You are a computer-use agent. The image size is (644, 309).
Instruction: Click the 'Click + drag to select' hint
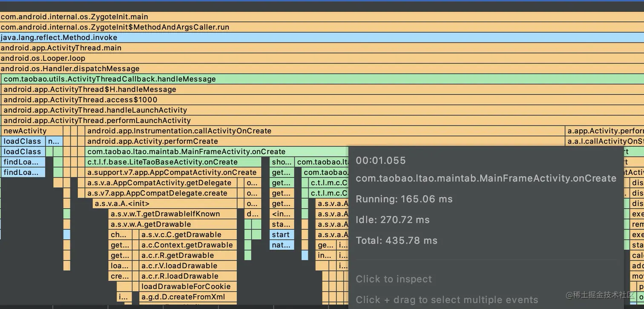(x=447, y=300)
